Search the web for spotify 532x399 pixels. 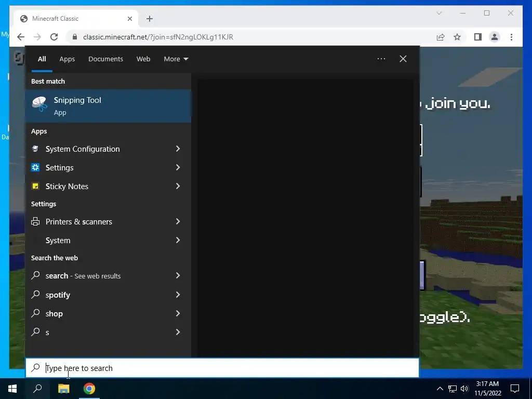108,295
